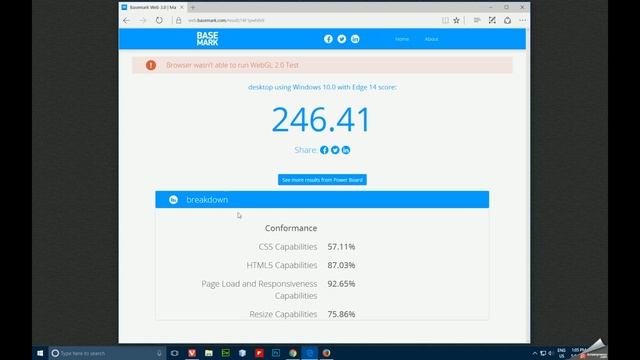Switch to Edge on the taskbar

(x=309, y=353)
